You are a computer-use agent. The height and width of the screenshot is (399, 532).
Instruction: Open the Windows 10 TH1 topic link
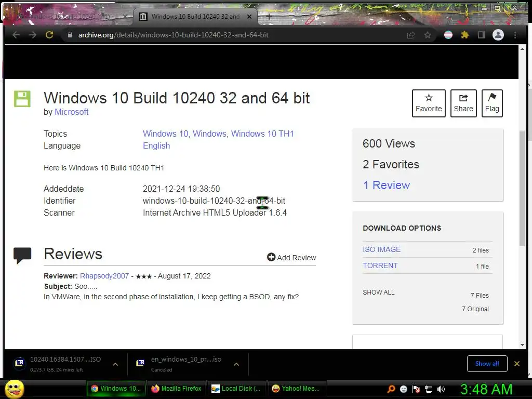[262, 134]
